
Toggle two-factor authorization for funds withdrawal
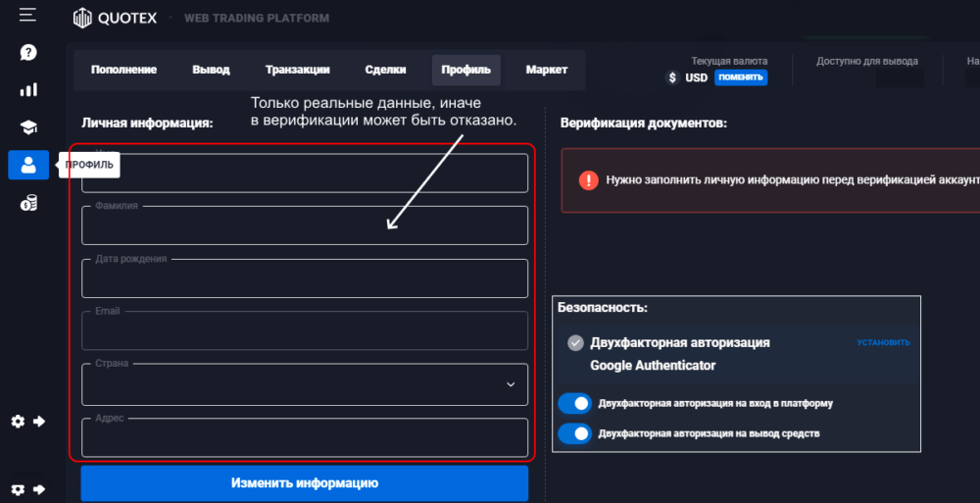[x=574, y=432]
